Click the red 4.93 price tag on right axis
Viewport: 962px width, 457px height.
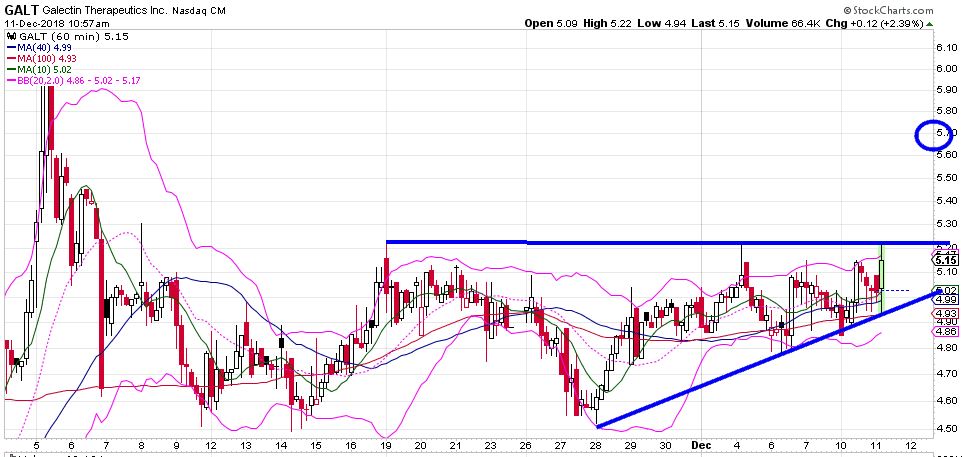[947, 313]
